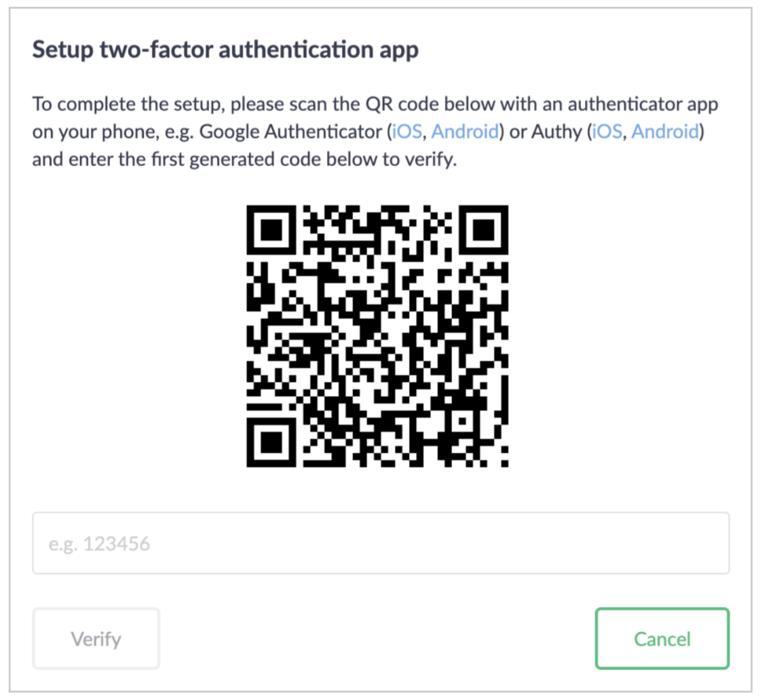The height and width of the screenshot is (700, 760).
Task: Click the white space below the QR code
Action: (379, 492)
